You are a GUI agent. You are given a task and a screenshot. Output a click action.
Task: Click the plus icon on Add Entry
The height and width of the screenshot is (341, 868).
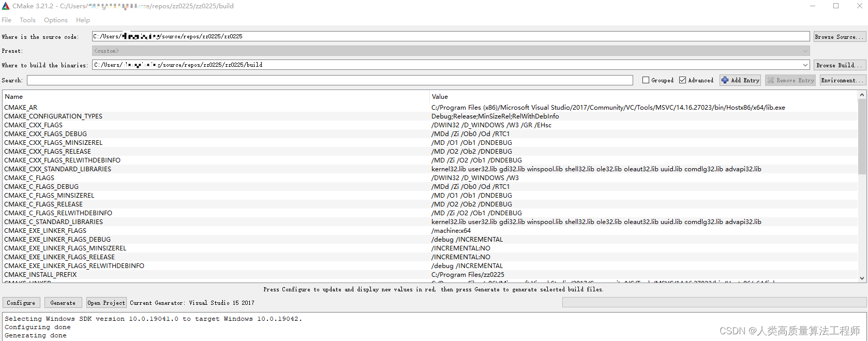pyautogui.click(x=725, y=80)
